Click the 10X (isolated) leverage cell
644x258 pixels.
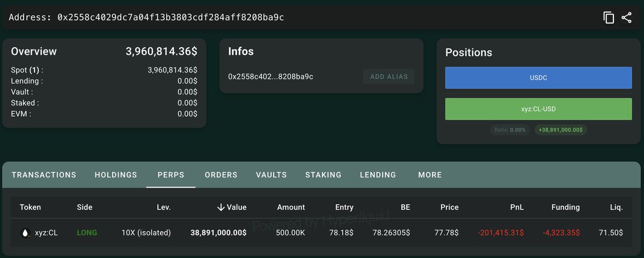tap(146, 233)
